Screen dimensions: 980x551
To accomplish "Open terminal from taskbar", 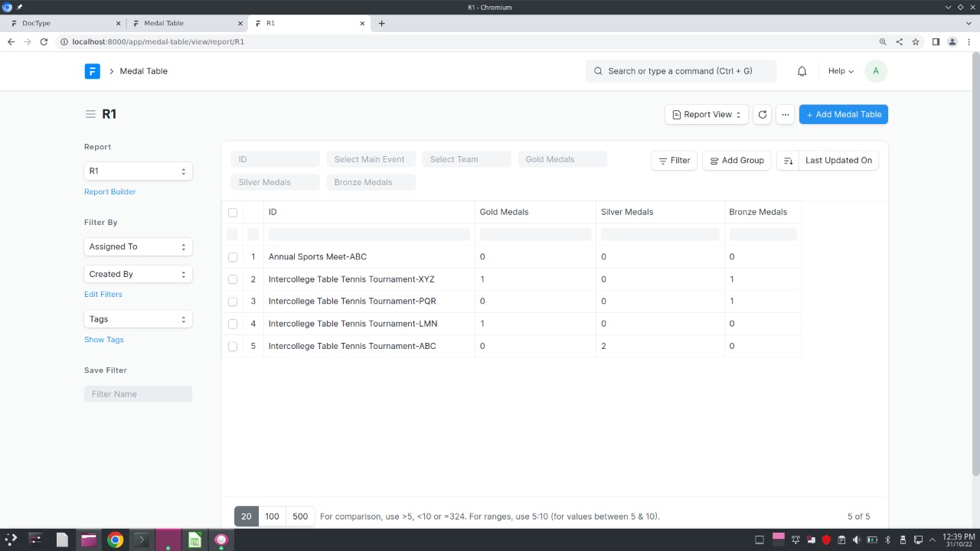I will [141, 540].
